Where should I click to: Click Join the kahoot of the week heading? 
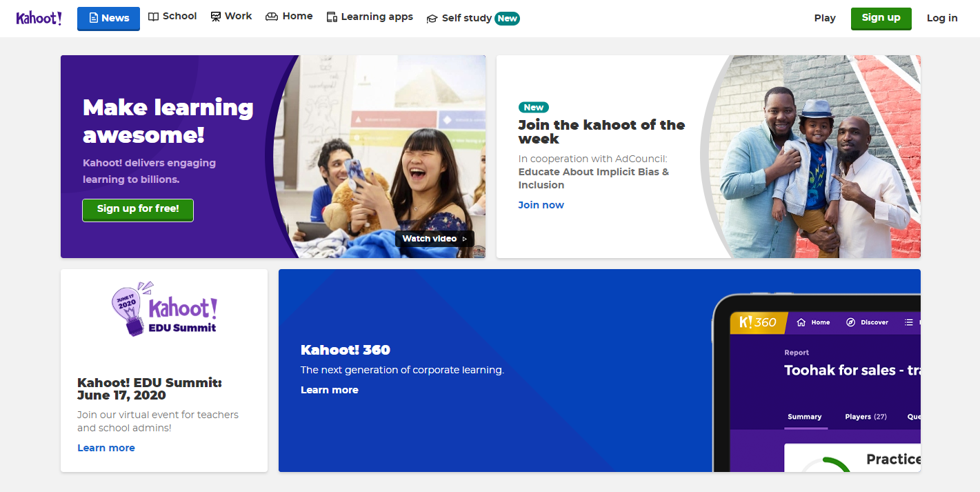click(601, 131)
